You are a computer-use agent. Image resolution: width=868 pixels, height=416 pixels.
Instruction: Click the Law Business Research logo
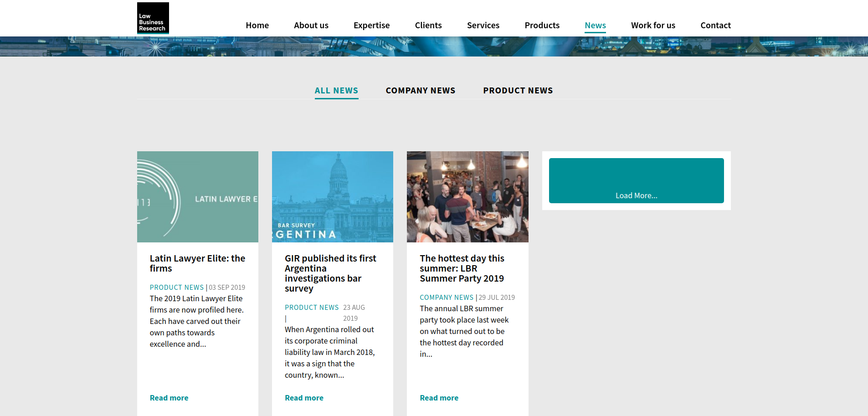coord(153,18)
